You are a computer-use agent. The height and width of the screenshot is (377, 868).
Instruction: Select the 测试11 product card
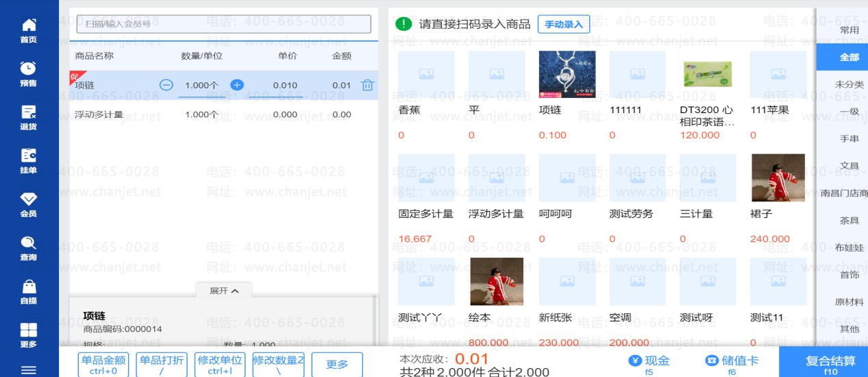tap(778, 302)
